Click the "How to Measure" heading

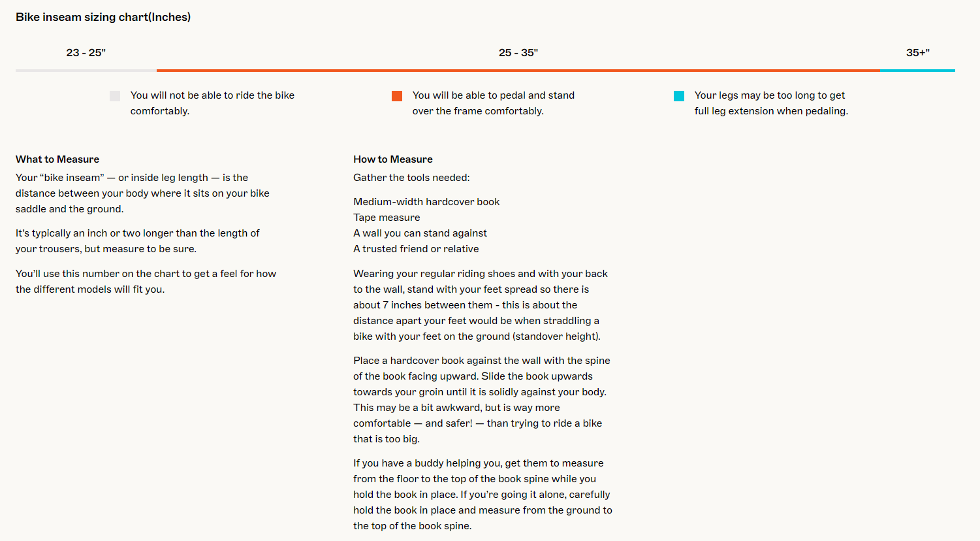393,159
